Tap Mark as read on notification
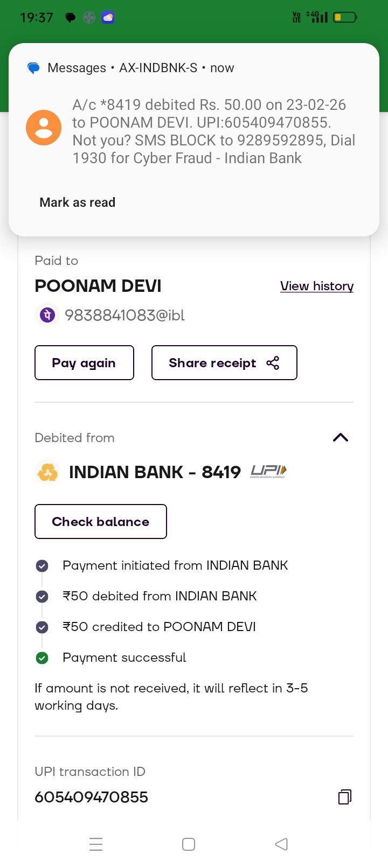Screen dimensions: 388x868 coord(78,202)
